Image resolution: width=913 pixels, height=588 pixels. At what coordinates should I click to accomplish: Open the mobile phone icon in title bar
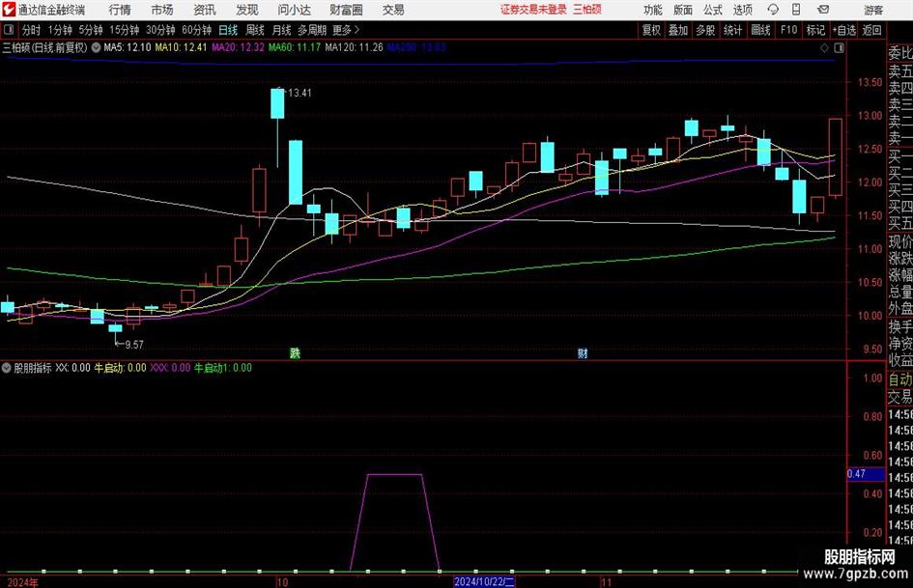coord(796,10)
